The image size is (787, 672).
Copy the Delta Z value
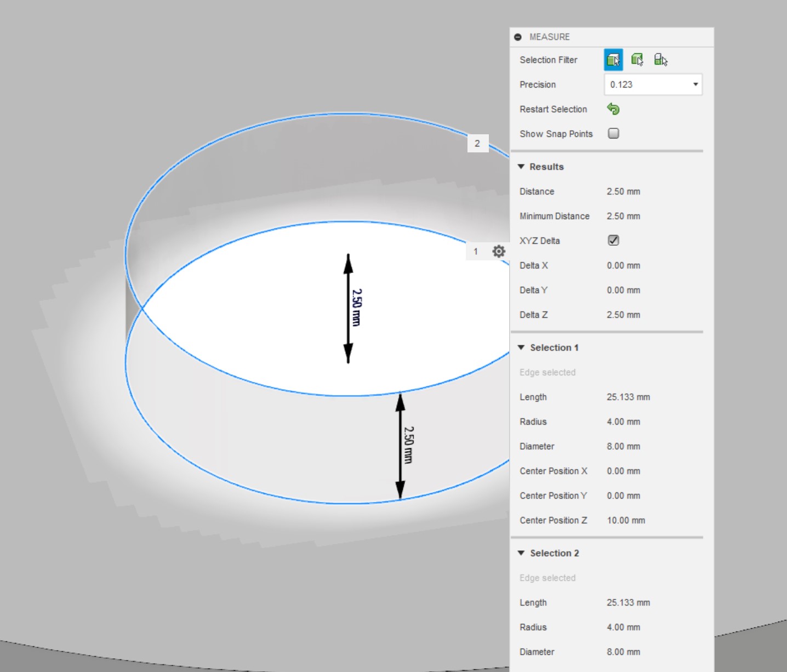[623, 315]
